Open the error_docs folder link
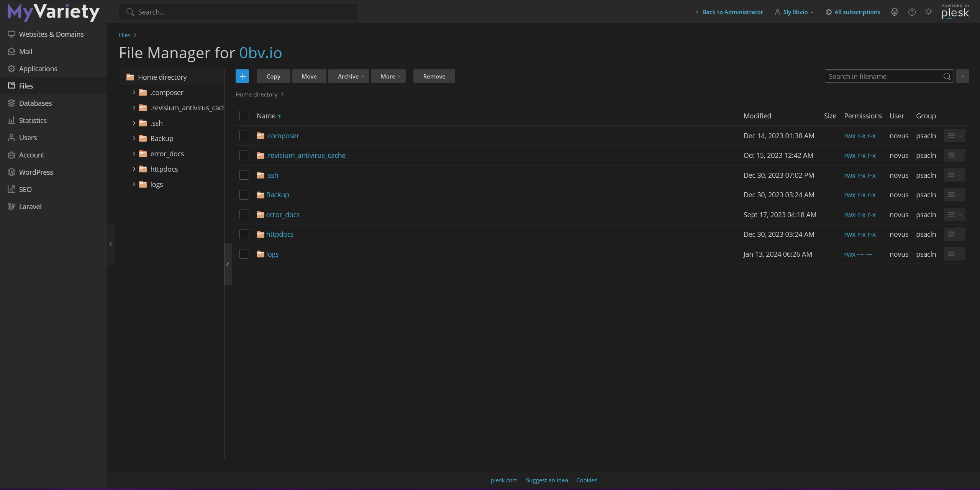Screen dimensions: 980x490 pyautogui.click(x=283, y=215)
